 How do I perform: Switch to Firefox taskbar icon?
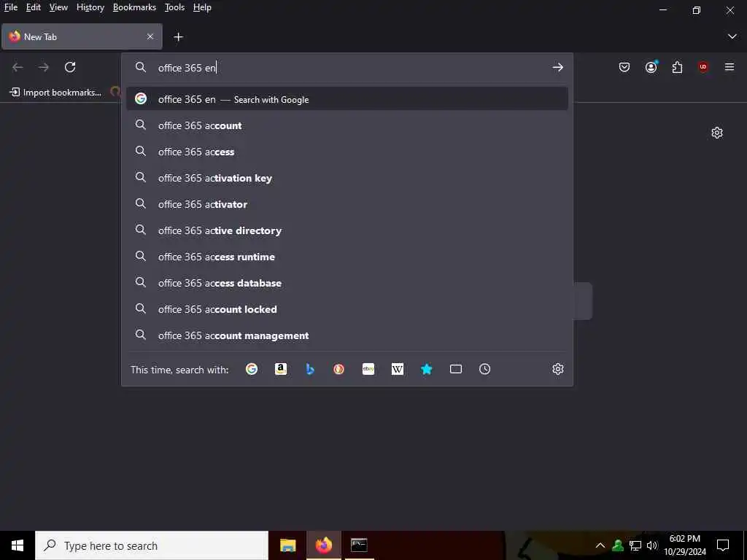[x=323, y=545]
